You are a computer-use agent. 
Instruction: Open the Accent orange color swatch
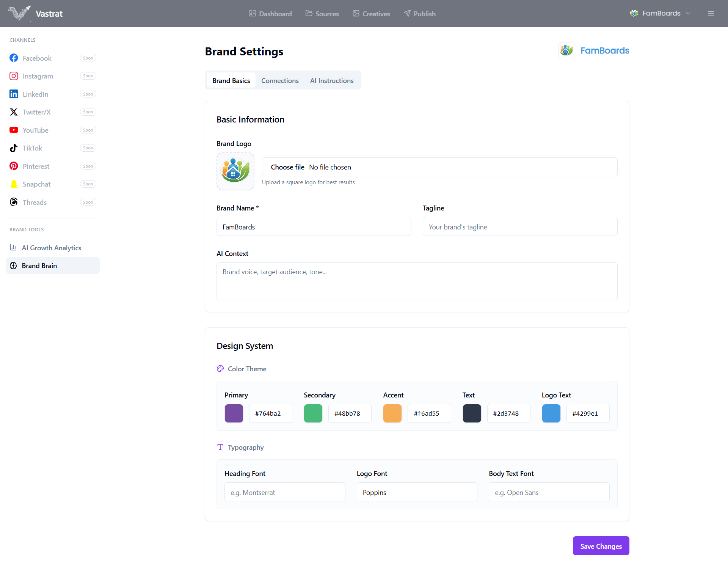pos(392,413)
